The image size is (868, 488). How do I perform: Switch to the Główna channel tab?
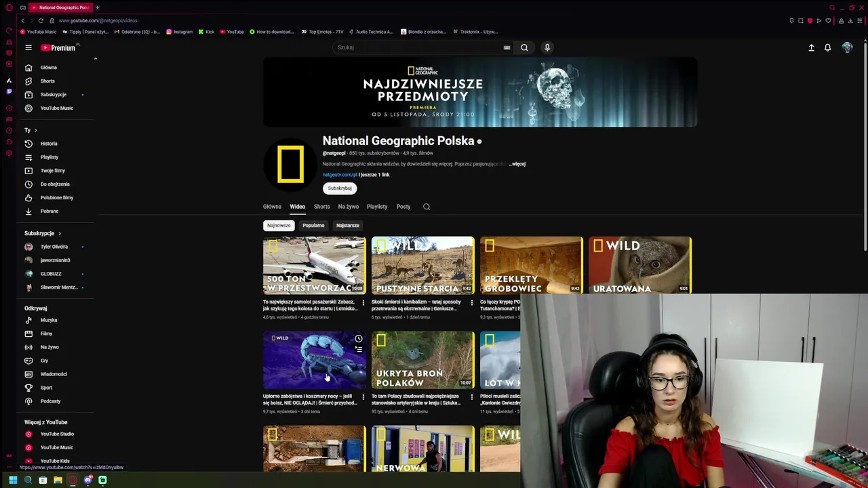(272, 207)
